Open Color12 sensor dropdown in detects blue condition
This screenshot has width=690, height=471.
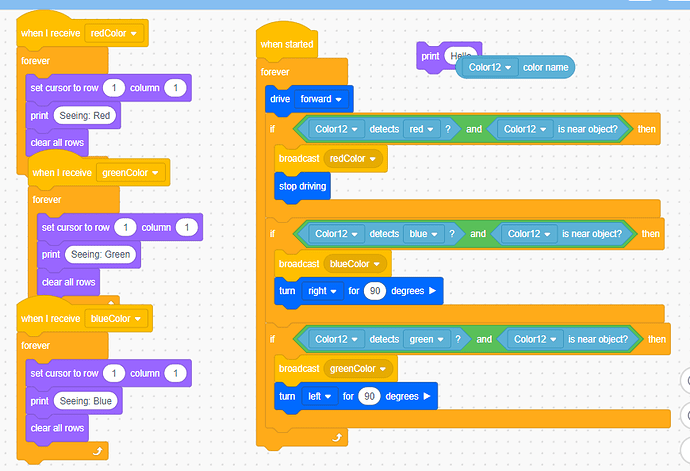coord(336,234)
